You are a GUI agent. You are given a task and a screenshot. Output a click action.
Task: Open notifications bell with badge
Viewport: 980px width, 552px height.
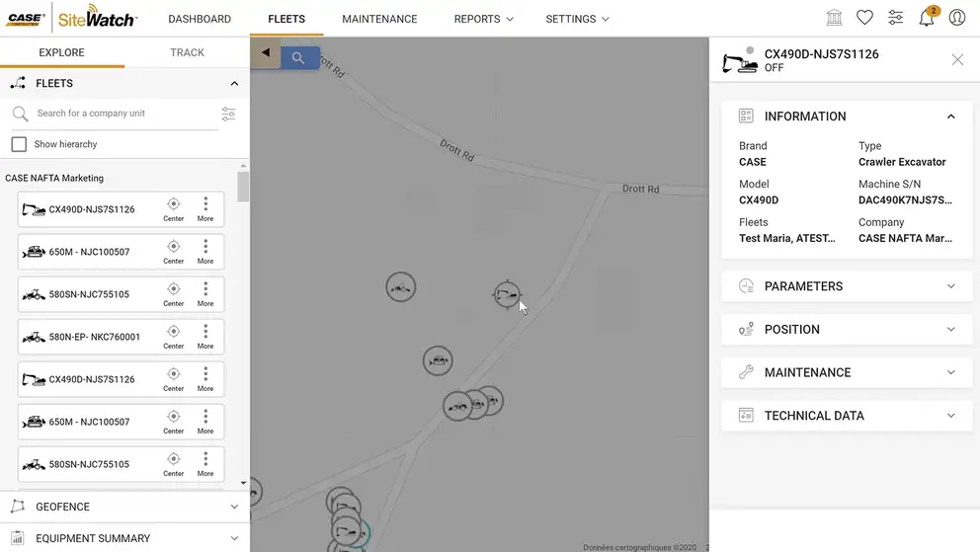927,17
